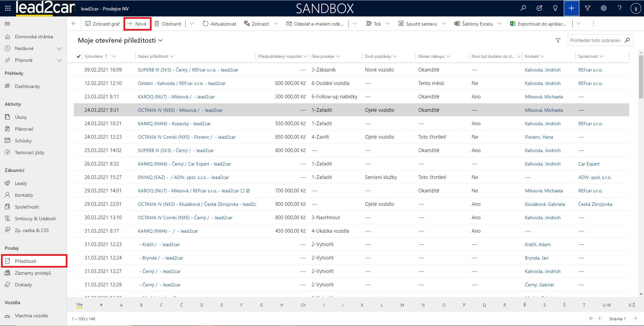
Task: Click the Nová button
Action: pyautogui.click(x=137, y=24)
